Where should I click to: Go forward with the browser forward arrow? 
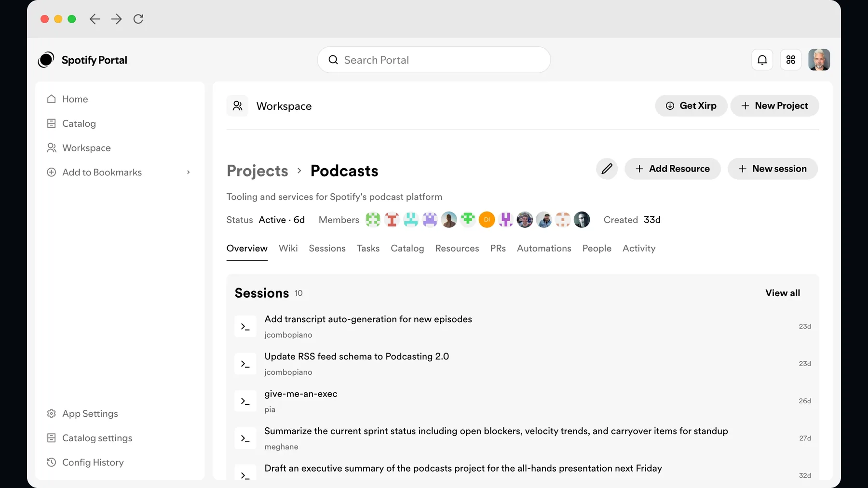(116, 19)
